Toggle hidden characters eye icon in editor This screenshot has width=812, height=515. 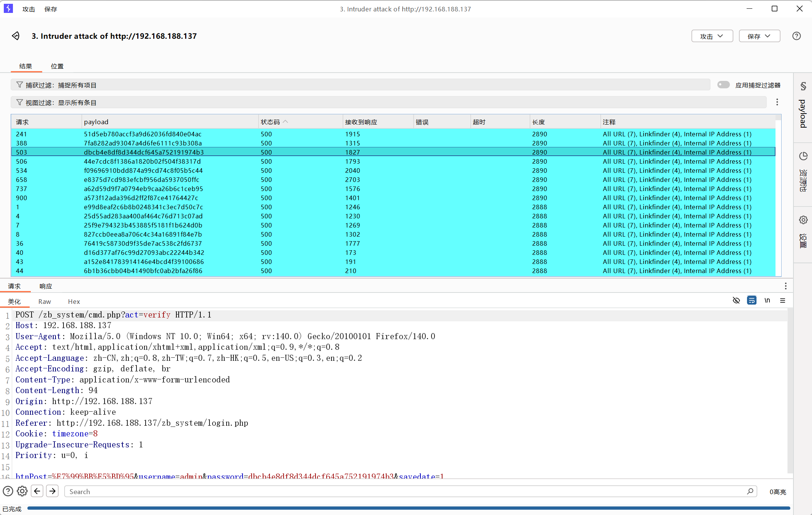coord(736,301)
